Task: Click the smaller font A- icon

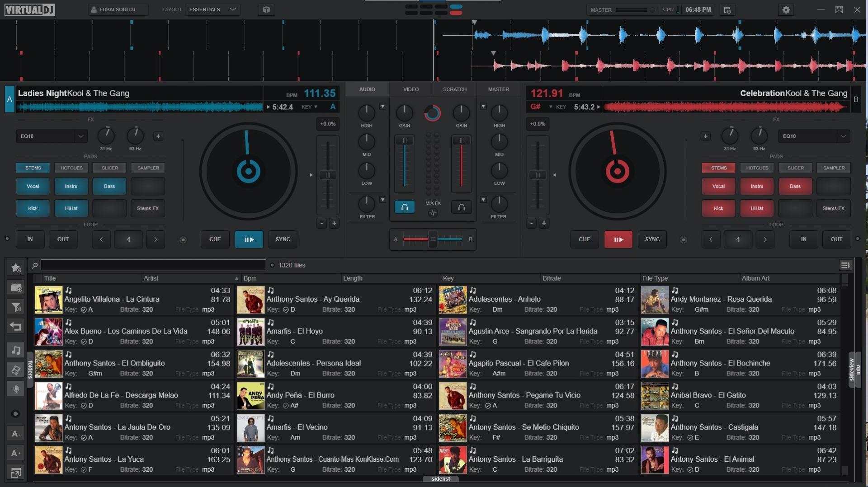Action: (x=16, y=434)
